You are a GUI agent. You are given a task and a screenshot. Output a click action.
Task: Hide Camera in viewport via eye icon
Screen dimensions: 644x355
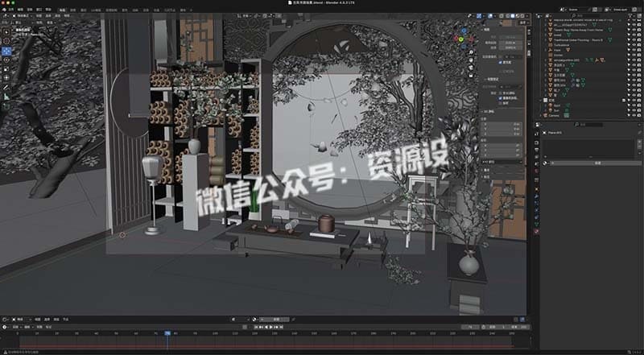[x=634, y=115]
